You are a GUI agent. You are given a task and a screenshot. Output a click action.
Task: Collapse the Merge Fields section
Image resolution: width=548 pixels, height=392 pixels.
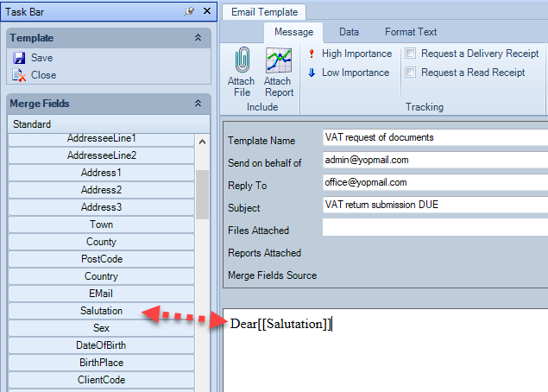(198, 103)
